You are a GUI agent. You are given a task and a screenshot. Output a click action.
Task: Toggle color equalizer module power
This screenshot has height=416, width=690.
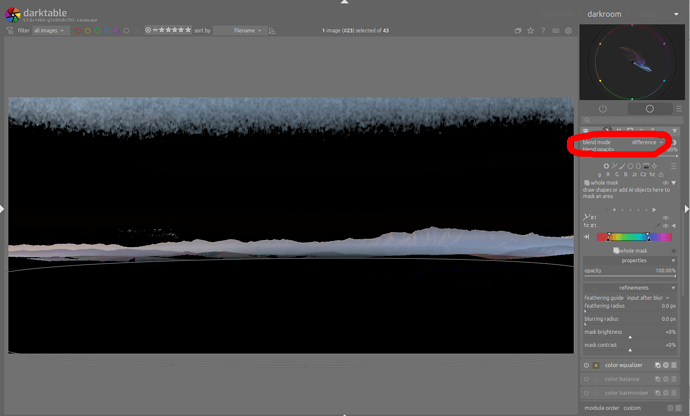tap(586, 365)
